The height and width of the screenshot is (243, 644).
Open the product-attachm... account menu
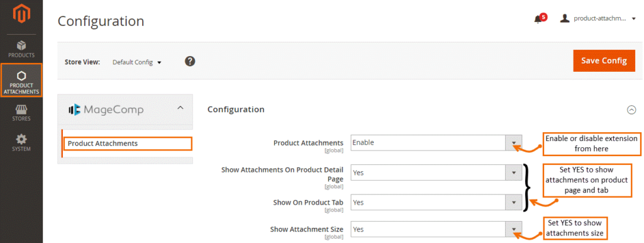(599, 18)
